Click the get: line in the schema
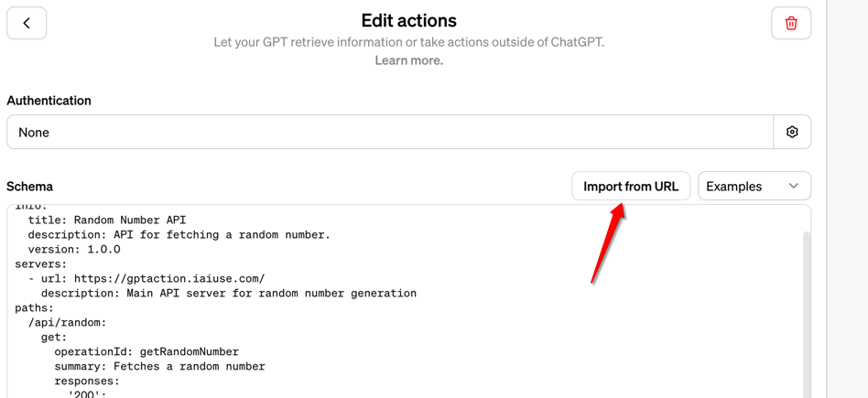Screen dimensions: 868x398 [54, 337]
